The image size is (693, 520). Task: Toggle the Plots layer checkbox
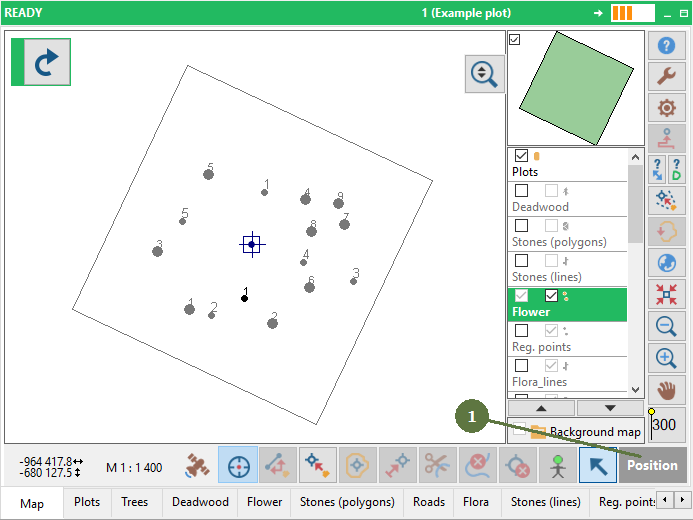(521, 156)
